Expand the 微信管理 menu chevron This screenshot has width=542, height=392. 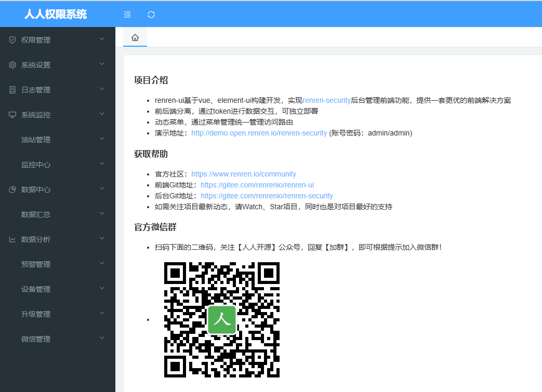pyautogui.click(x=102, y=338)
